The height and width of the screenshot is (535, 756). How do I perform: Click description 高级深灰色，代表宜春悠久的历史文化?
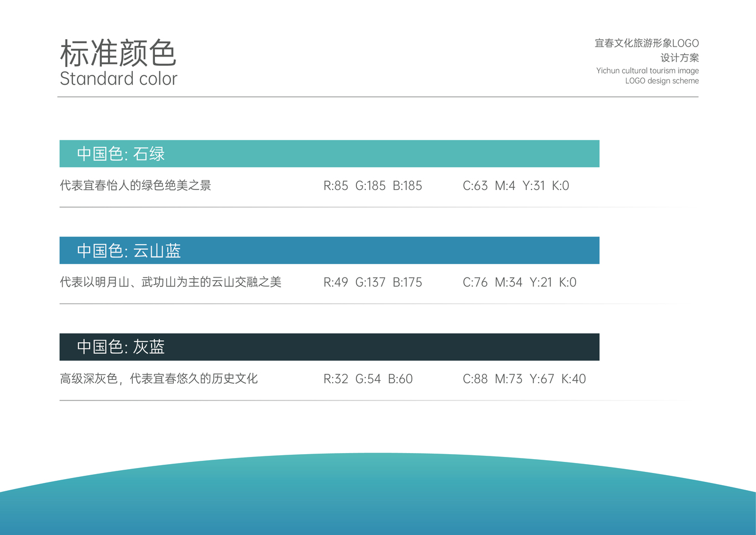[159, 379]
